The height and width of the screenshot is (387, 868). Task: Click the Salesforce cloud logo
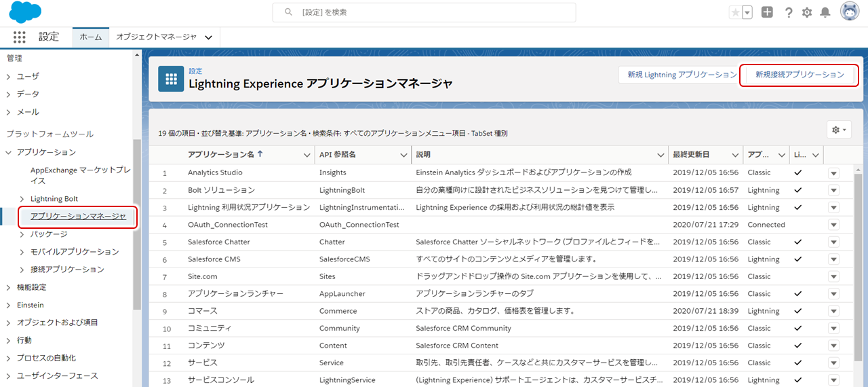point(26,12)
